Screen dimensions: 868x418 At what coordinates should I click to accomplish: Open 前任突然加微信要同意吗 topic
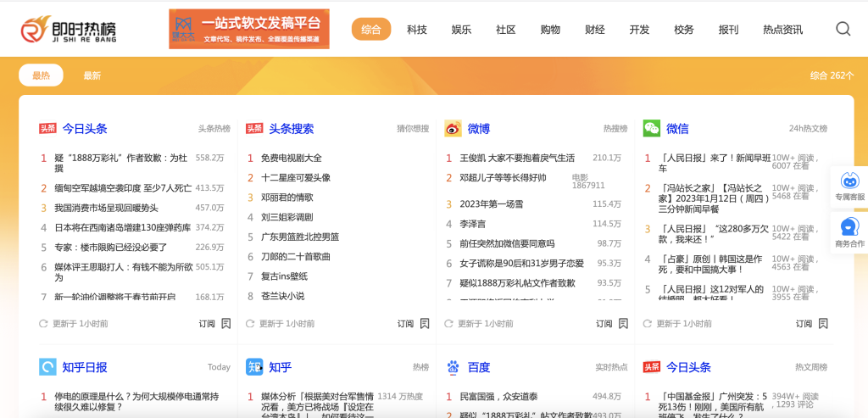507,243
